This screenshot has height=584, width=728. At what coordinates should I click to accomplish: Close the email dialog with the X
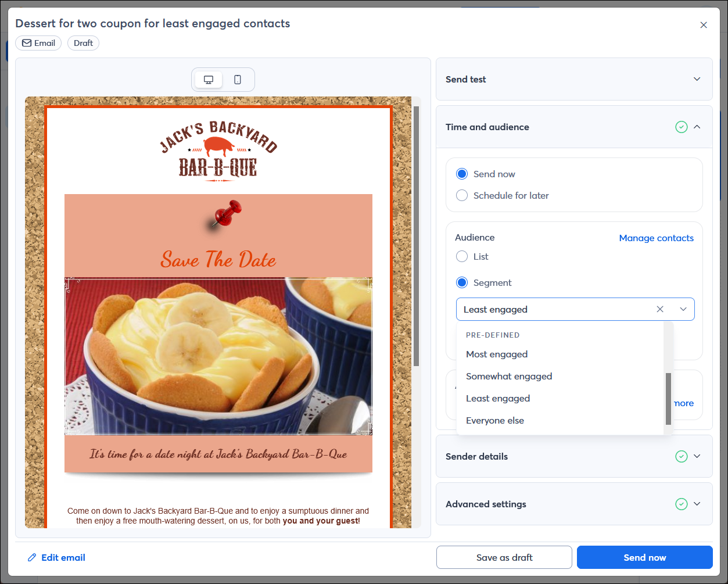[704, 25]
